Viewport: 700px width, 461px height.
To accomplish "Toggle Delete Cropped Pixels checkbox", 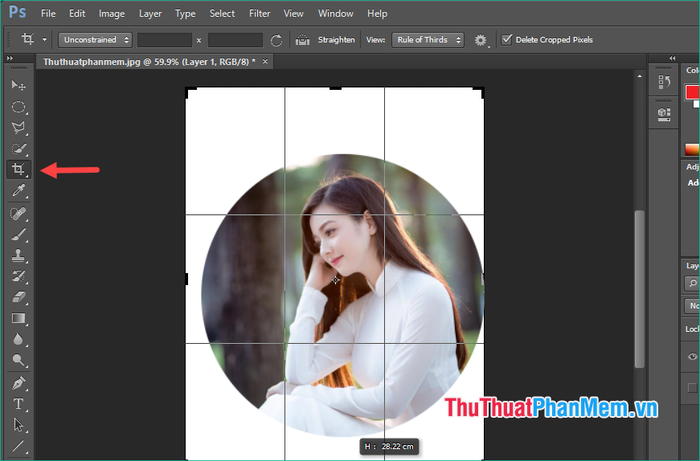I will tap(507, 40).
